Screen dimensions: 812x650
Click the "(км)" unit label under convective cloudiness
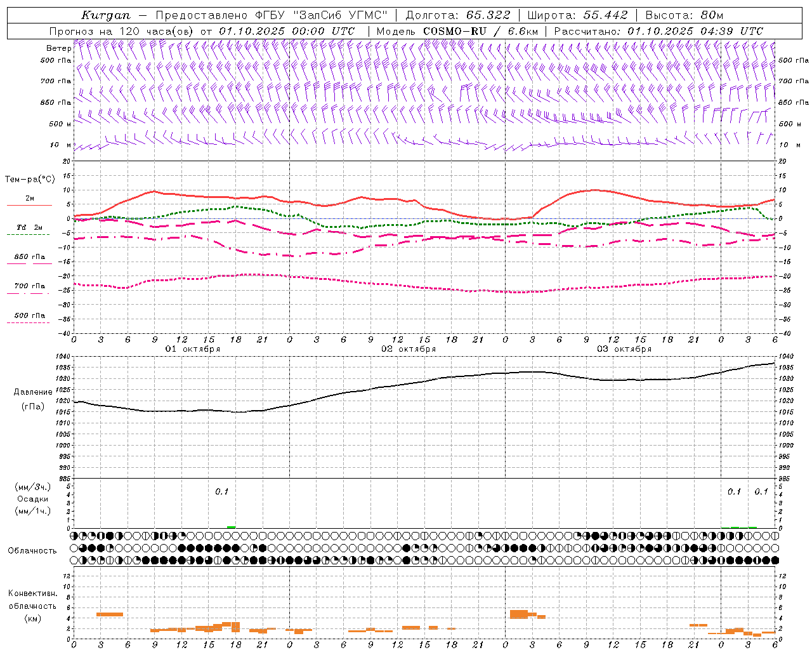[32, 618]
